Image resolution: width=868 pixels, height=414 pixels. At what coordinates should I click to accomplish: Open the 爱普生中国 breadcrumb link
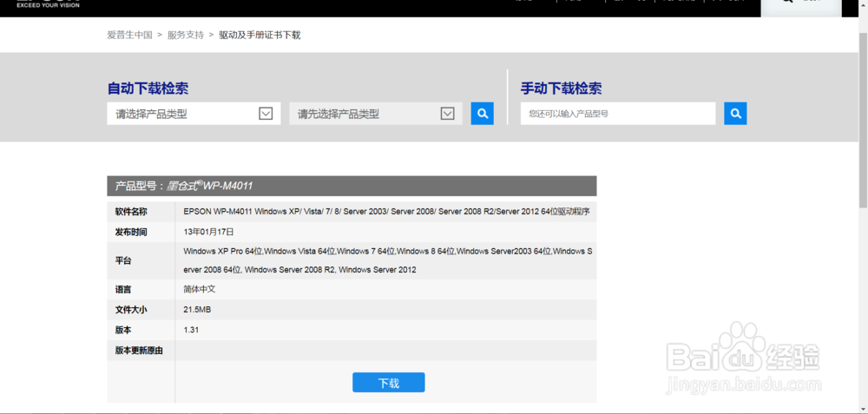pyautogui.click(x=129, y=35)
